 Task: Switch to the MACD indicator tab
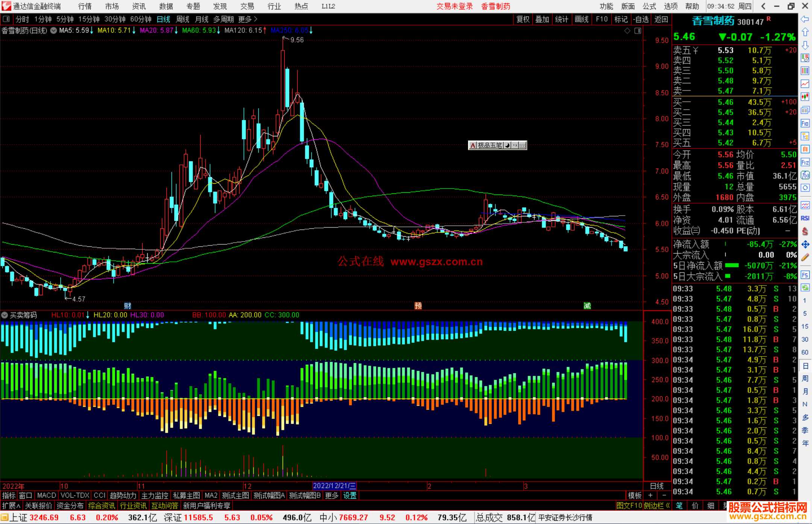coord(46,495)
